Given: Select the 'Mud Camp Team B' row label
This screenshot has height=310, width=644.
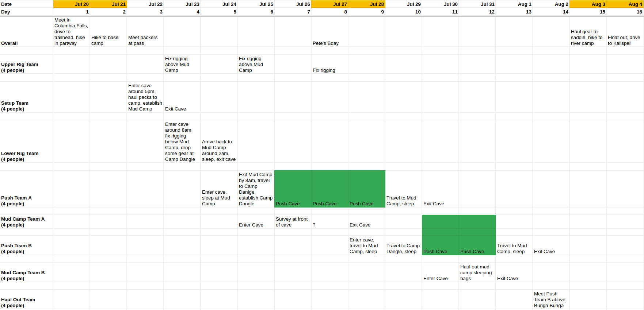Looking at the screenshot, I should coord(26,272).
